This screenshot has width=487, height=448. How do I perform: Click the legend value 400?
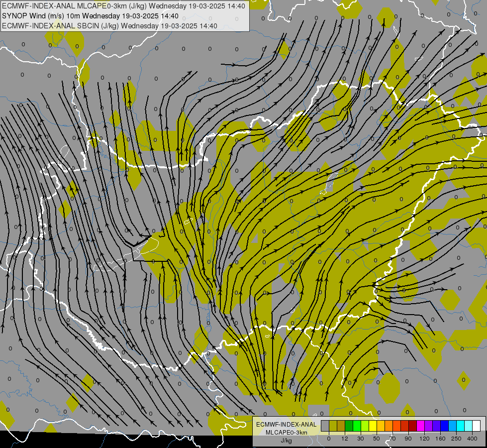472,439
